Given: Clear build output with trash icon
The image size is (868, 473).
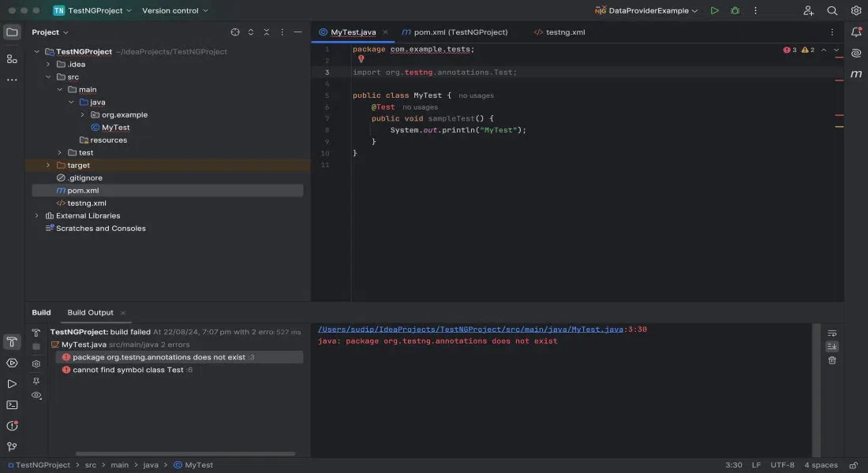Looking at the screenshot, I should coord(832,360).
